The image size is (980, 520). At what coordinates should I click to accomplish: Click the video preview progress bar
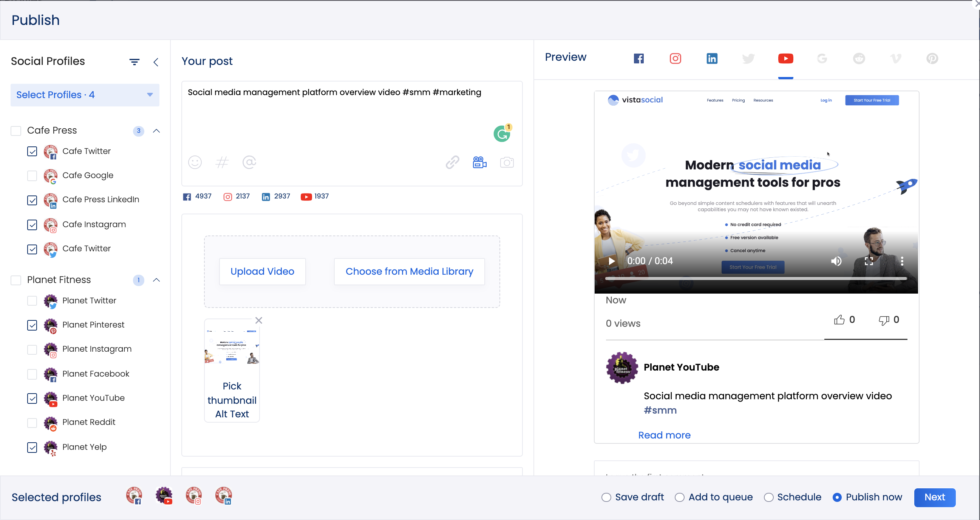coord(756,278)
